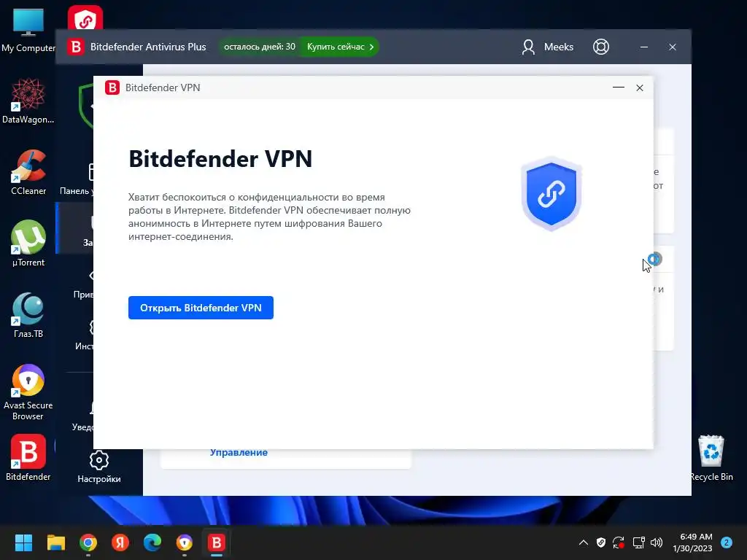Launch CCleaner from the desktop
The width and height of the screenshot is (747, 560).
[x=28, y=172]
